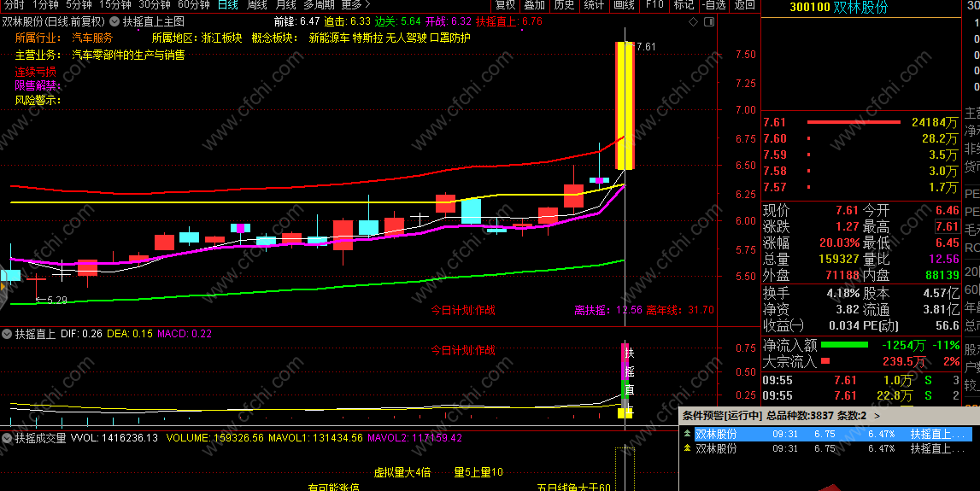The image size is (980, 491).
Task: Click the 扶摇成交量 indicator name
Action: point(41,438)
